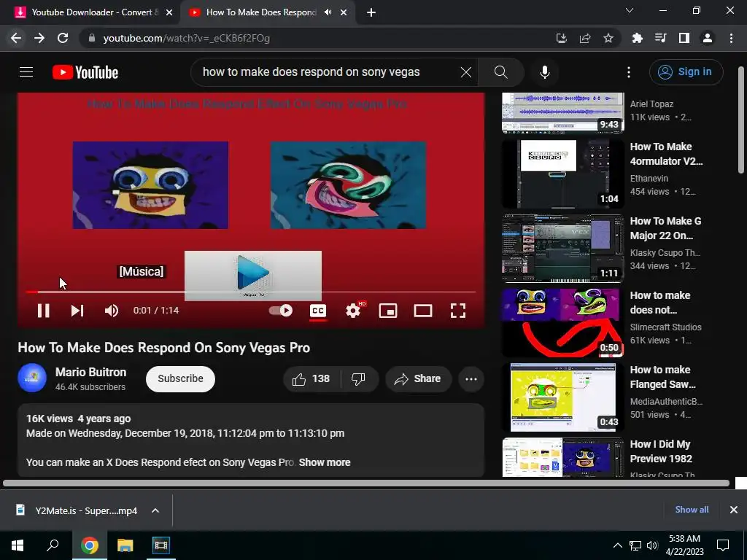
Task: Skip to the next video
Action: [x=77, y=311]
